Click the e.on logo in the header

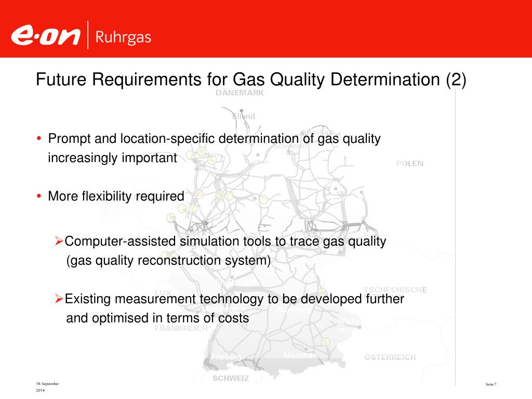click(46, 35)
